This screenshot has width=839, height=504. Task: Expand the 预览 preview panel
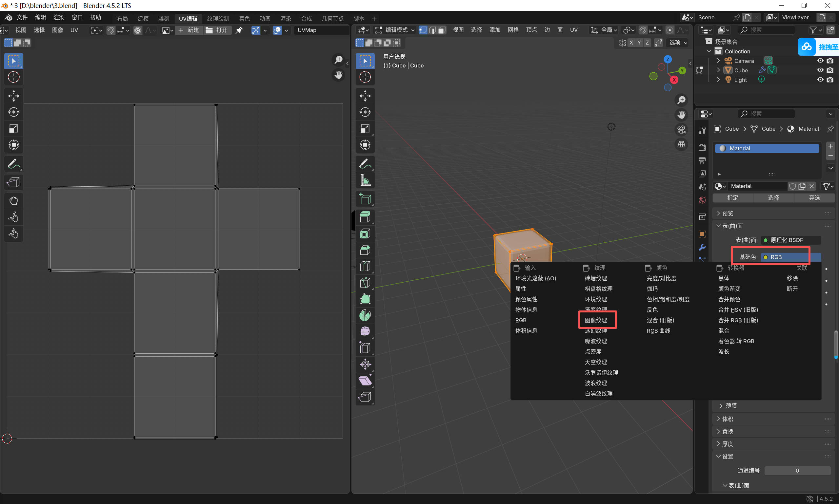click(727, 213)
